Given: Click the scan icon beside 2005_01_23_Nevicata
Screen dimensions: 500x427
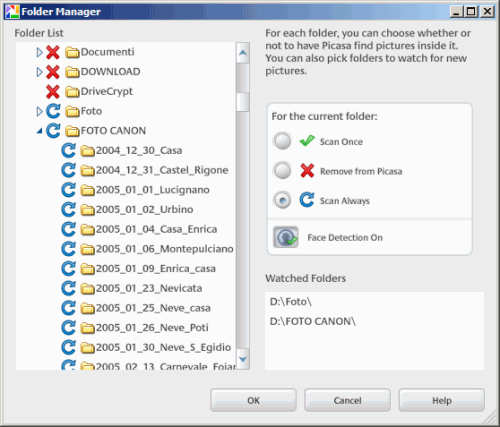Looking at the screenshot, I should click(69, 288).
